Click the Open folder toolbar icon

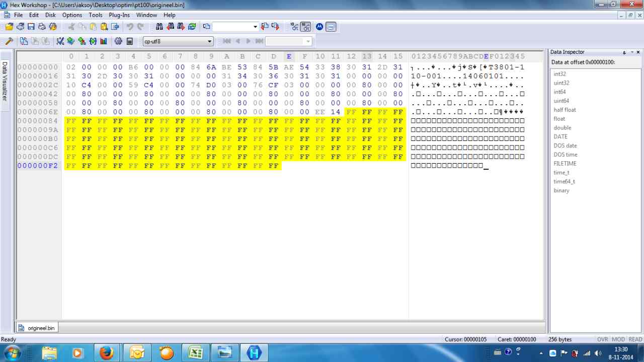point(9,27)
